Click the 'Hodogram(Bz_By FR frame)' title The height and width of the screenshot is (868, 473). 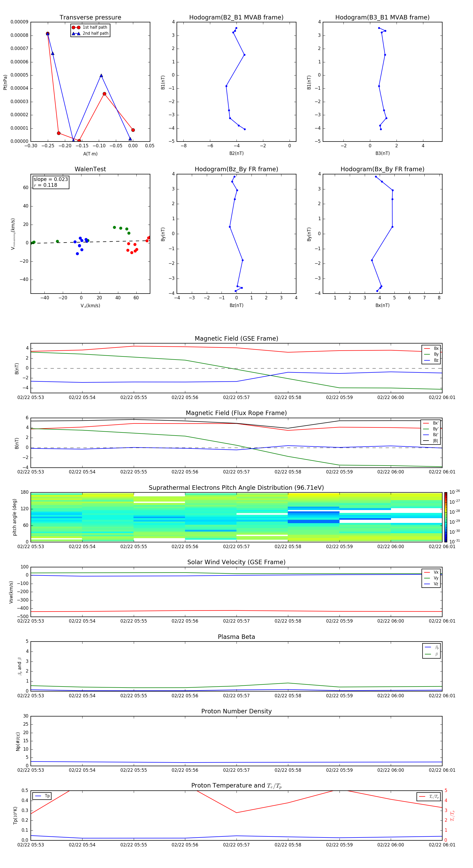(x=236, y=169)
